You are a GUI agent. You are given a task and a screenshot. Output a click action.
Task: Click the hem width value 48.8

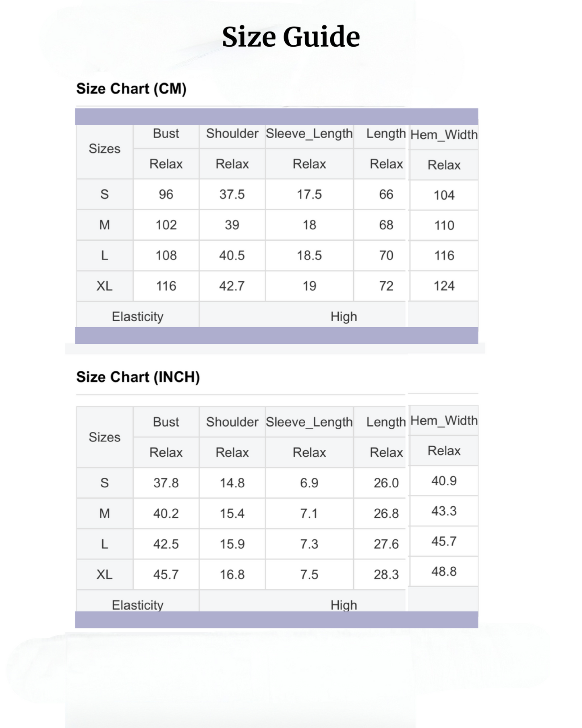(444, 571)
